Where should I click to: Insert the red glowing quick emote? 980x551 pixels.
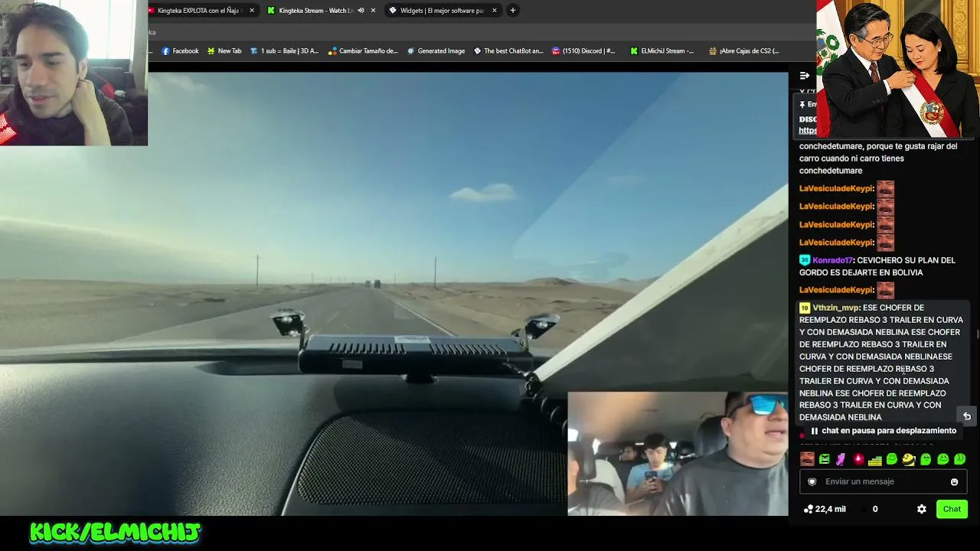tap(858, 459)
